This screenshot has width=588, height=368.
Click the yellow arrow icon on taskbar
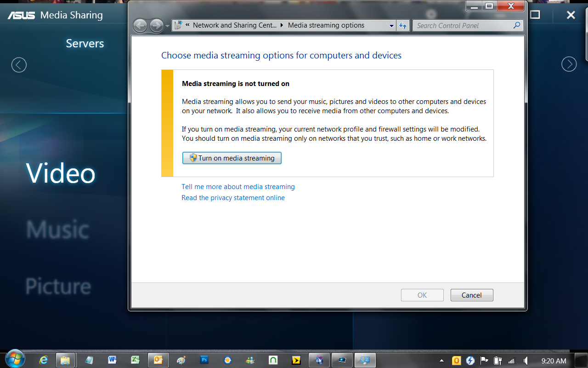pyautogui.click(x=296, y=360)
